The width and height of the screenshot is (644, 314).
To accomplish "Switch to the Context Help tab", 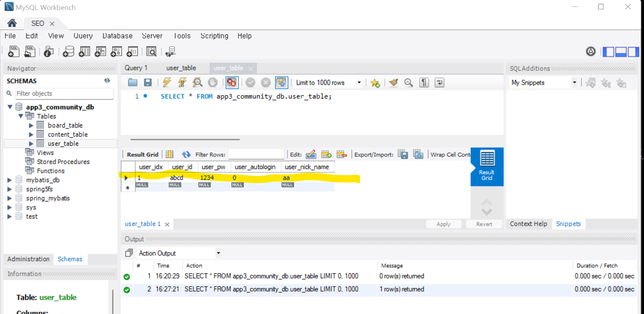I will click(x=529, y=224).
